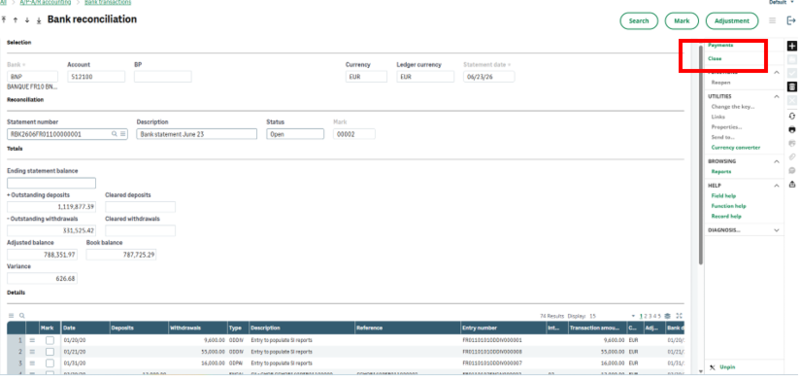Click the Description field with Bank statement June 23
The image size is (800, 381).
(x=196, y=134)
